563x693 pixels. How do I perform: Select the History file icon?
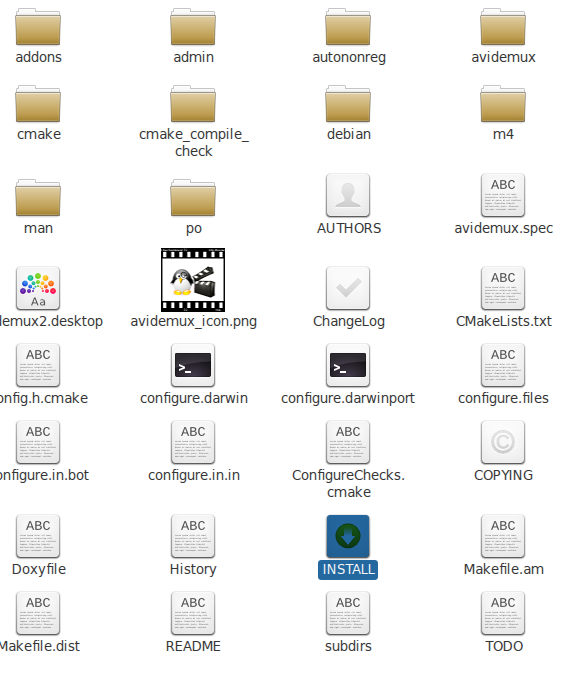[x=193, y=536]
